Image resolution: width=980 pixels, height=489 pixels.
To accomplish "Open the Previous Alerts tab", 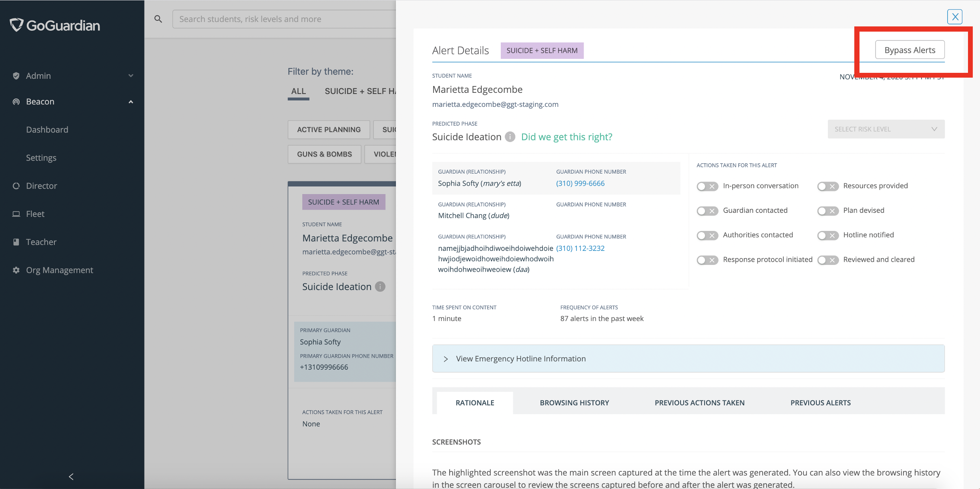I will coord(820,403).
